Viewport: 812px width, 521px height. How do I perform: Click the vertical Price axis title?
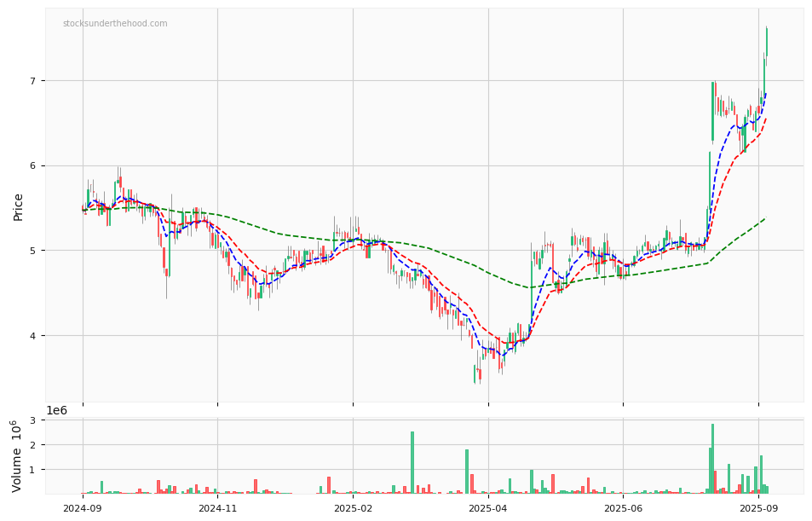coord(18,207)
